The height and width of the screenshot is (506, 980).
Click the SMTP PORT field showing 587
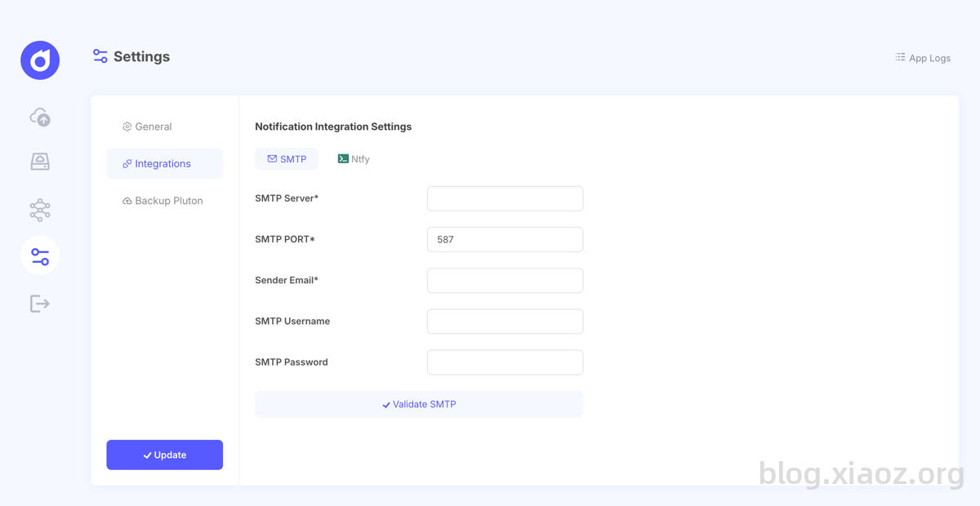tap(505, 239)
